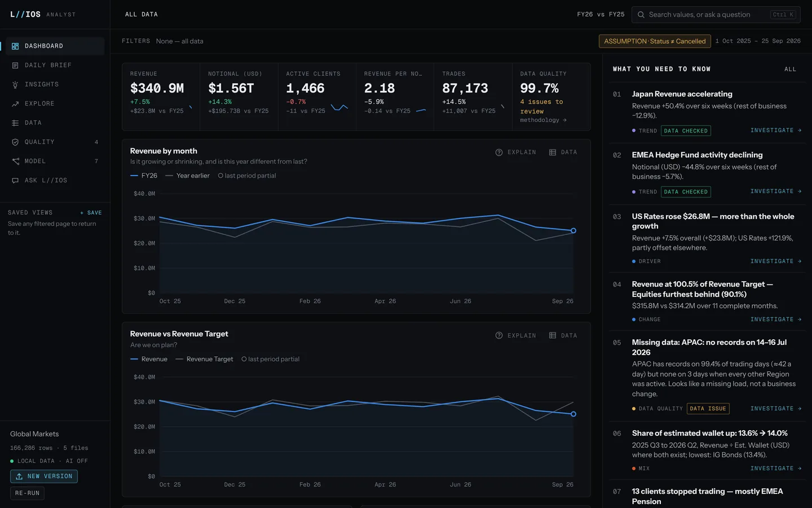The width and height of the screenshot is (812, 508).
Task: Click the New Version button
Action: (44, 476)
